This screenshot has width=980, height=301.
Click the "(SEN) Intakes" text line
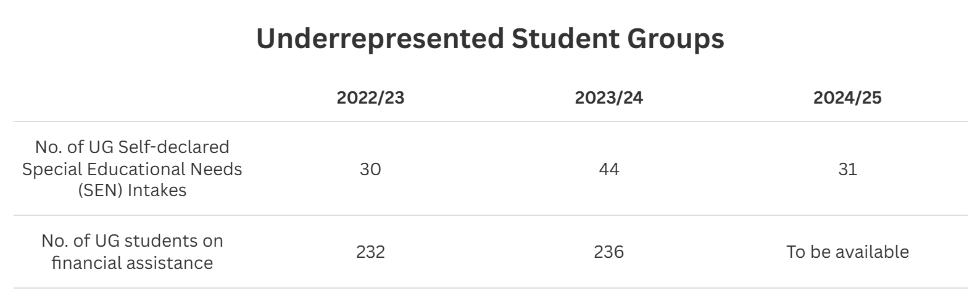coord(132,191)
